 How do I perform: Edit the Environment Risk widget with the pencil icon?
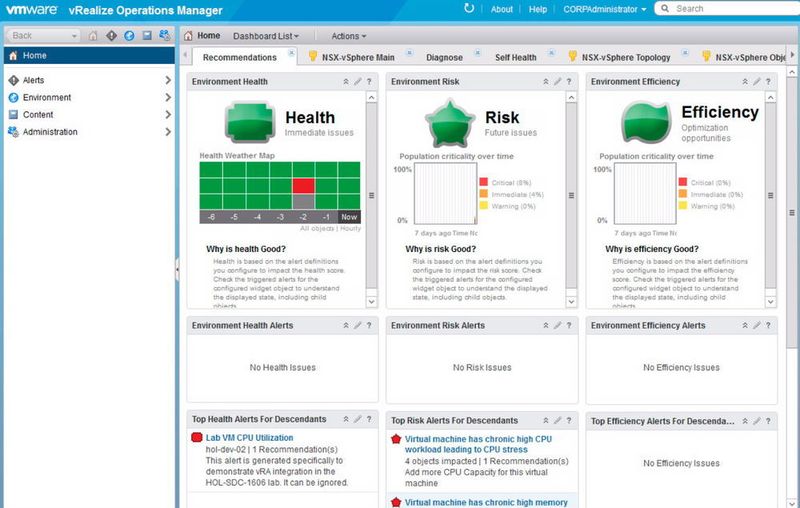558,82
